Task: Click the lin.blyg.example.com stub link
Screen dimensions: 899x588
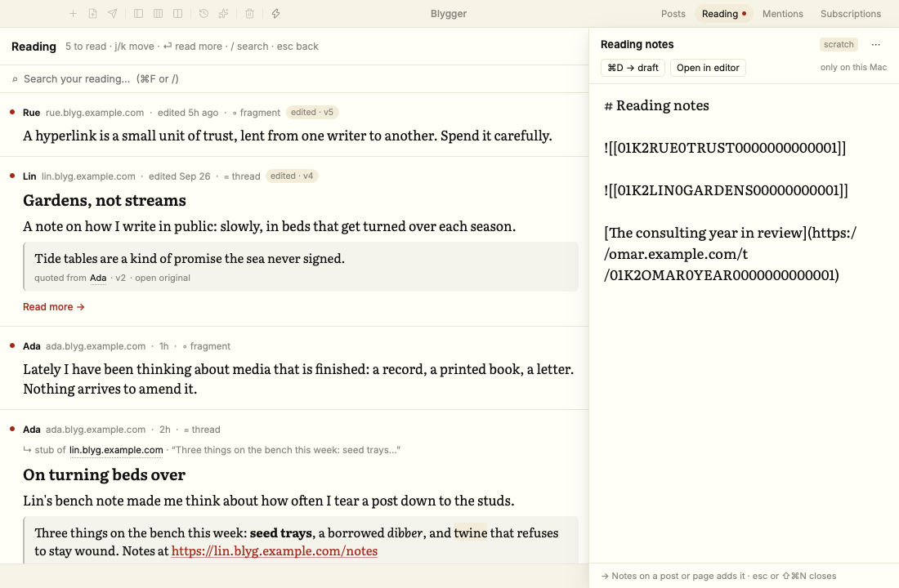Action: coord(116,451)
